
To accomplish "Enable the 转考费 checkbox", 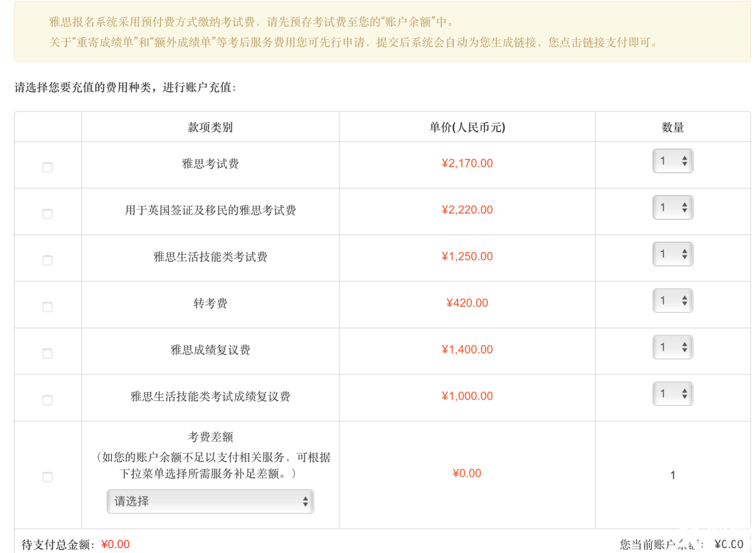I will tap(48, 307).
